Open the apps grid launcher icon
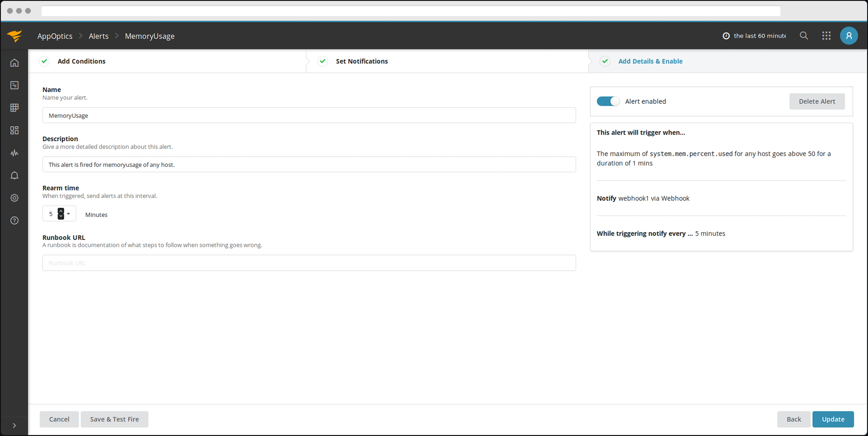 826,36
